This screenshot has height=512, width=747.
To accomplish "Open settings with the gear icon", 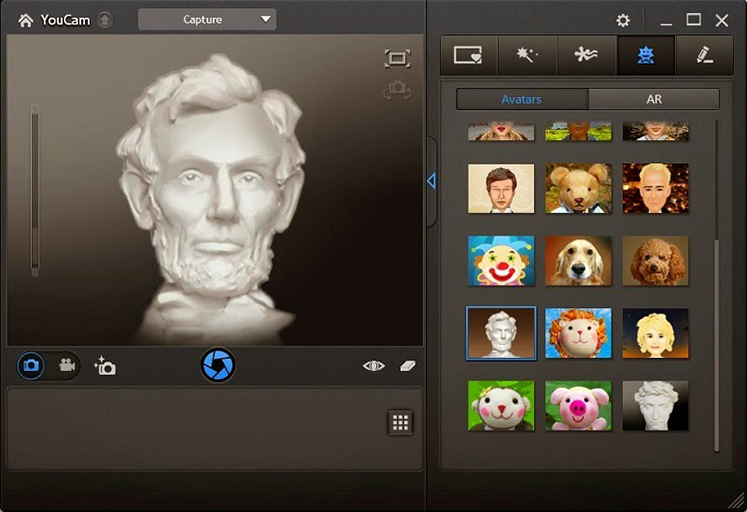I will click(623, 20).
